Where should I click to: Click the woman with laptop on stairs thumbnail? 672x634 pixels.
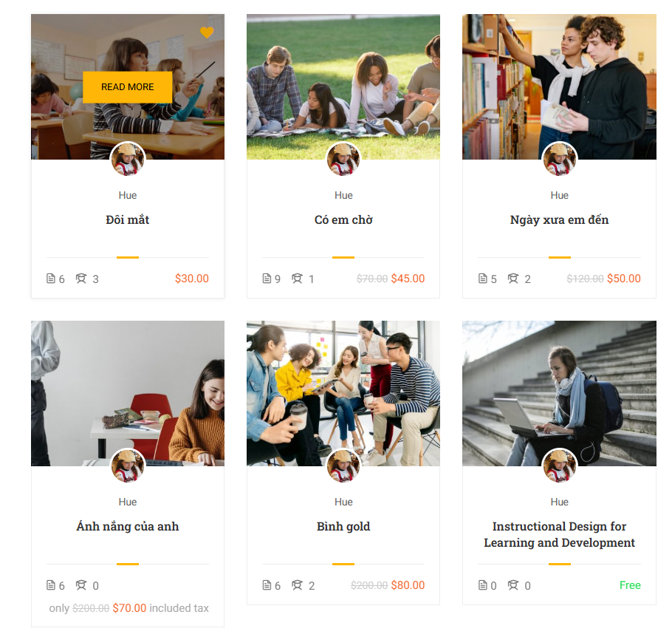tap(559, 393)
